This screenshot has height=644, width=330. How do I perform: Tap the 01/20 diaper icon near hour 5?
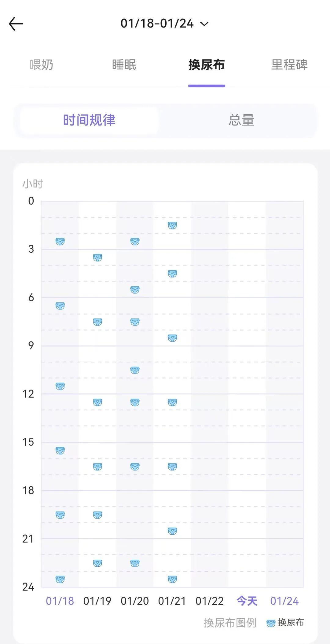click(x=135, y=290)
